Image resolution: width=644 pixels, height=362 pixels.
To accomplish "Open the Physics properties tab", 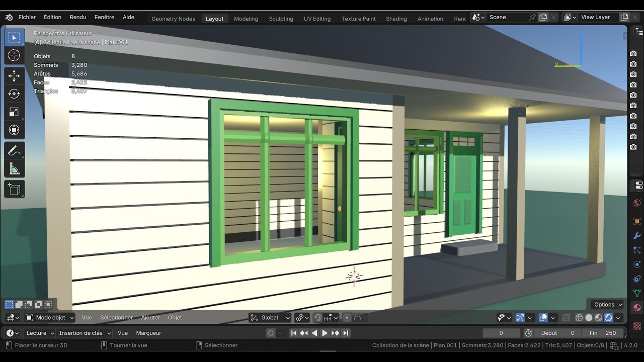I will coord(637,264).
